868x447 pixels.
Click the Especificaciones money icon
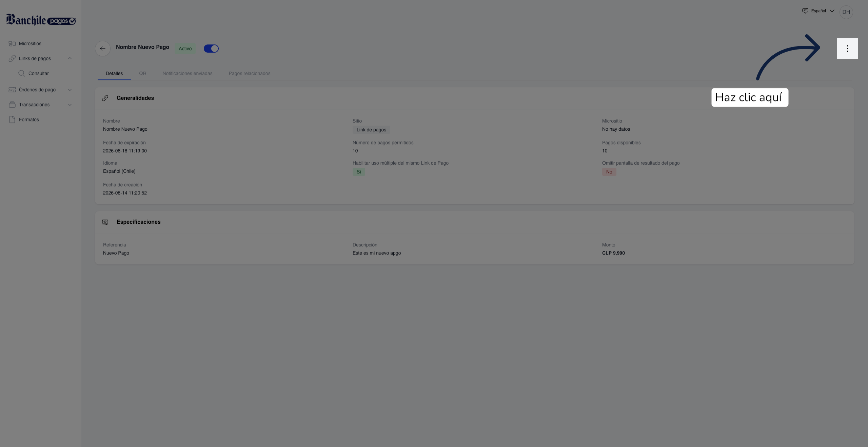click(105, 222)
